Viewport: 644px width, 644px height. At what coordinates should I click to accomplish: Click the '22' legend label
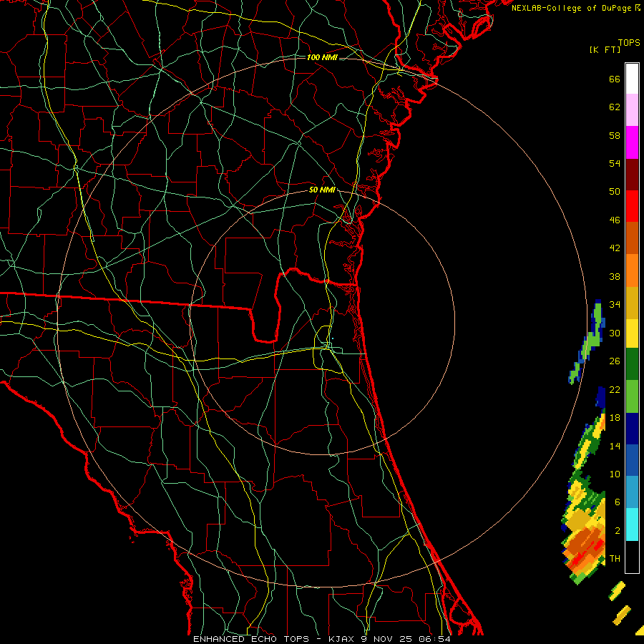615,390
